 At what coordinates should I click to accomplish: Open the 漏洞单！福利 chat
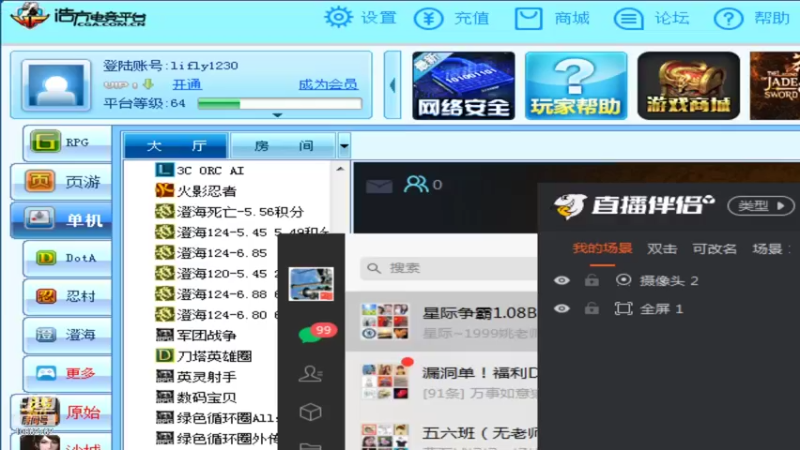pyautogui.click(x=442, y=382)
